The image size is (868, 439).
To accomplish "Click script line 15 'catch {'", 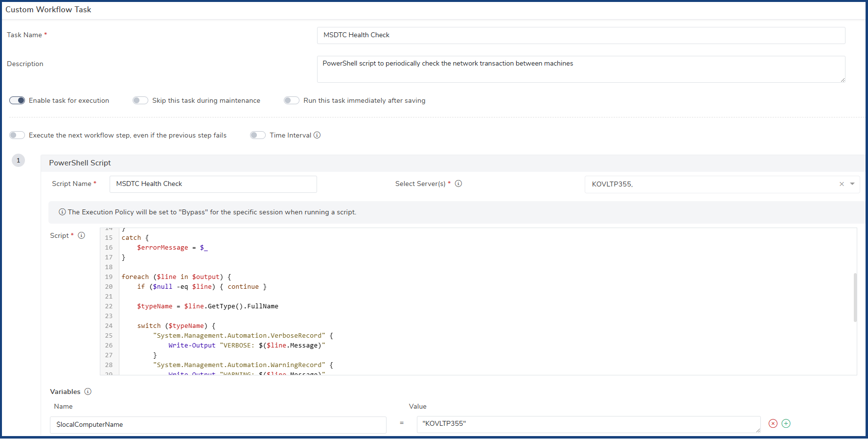I will (x=135, y=238).
